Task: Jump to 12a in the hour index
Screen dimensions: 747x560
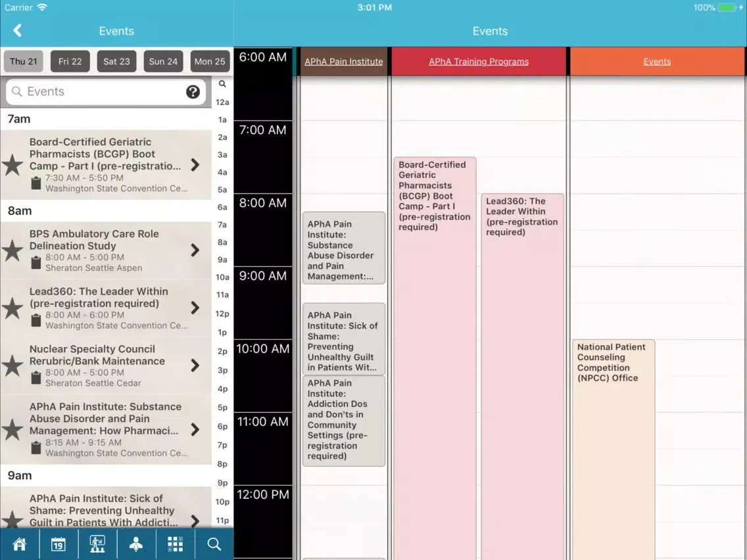Action: (222, 103)
